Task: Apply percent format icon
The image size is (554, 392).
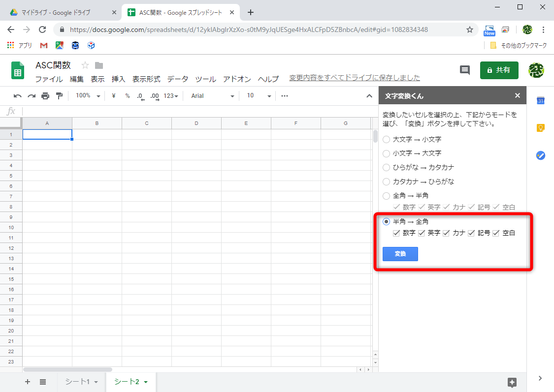Action: 127,96
